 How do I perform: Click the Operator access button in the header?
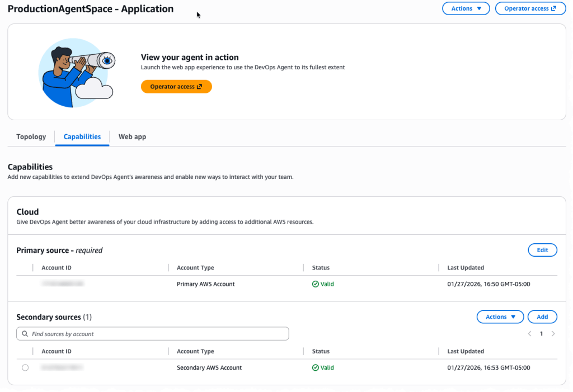[x=530, y=8]
